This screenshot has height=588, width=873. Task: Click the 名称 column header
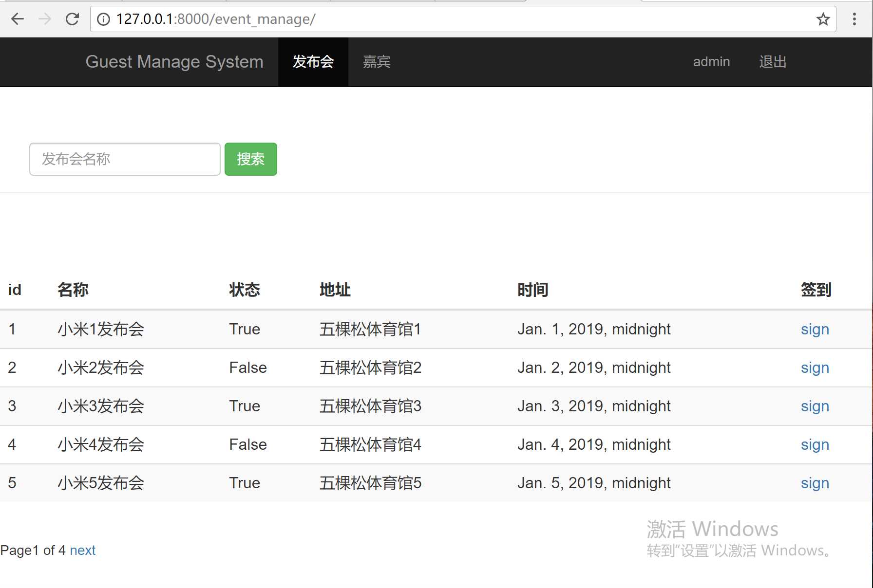coord(73,290)
